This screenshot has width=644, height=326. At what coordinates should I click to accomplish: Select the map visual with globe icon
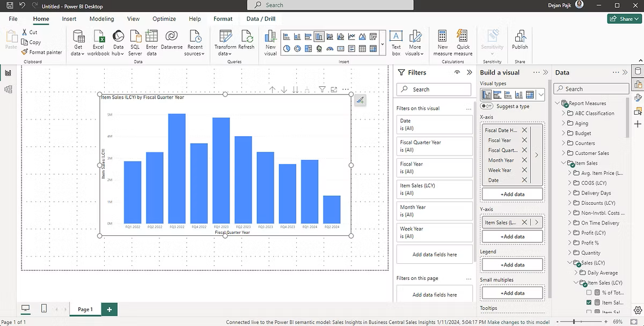click(x=319, y=48)
